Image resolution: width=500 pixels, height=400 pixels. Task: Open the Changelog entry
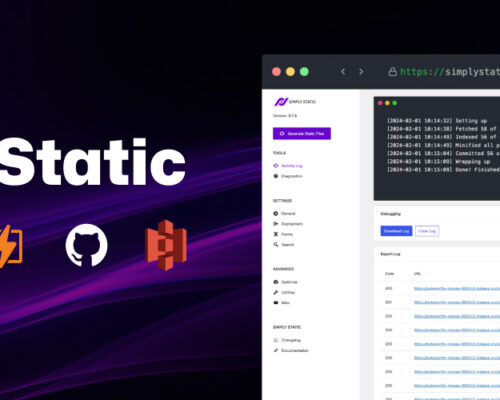287,340
